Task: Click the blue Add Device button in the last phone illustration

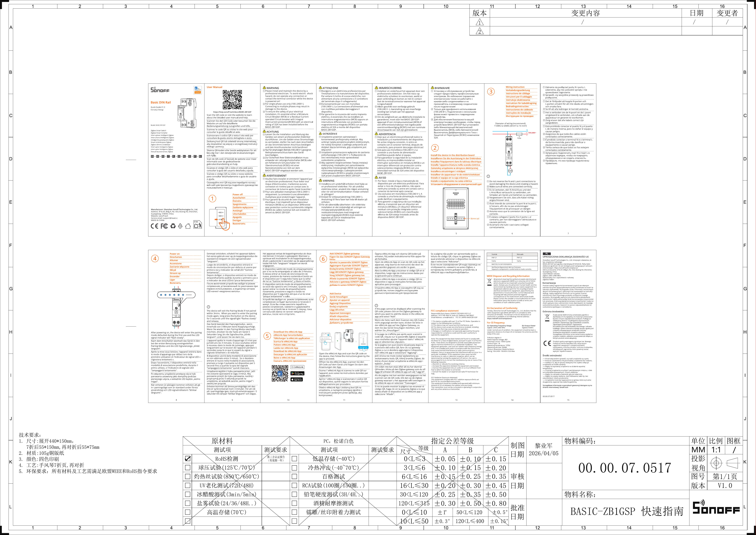Action: (363, 348)
